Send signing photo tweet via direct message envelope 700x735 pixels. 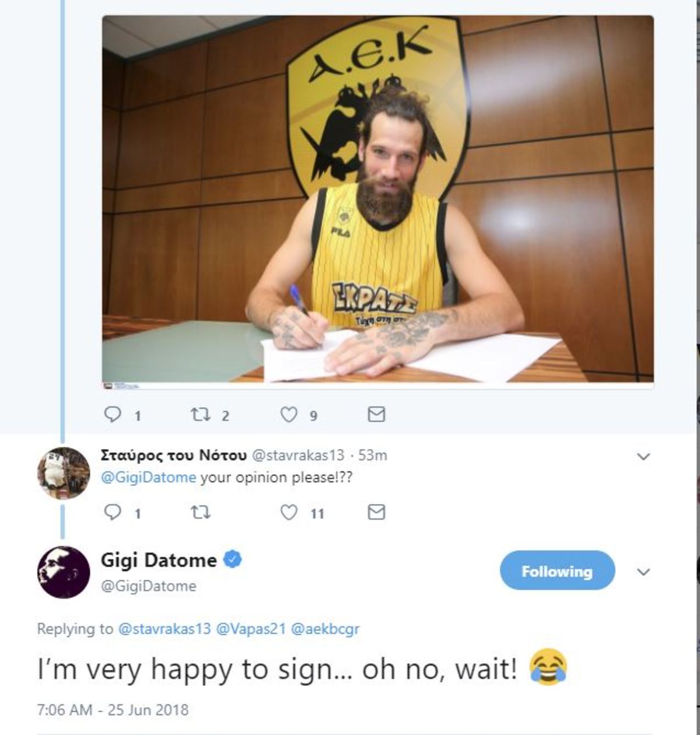point(377,415)
